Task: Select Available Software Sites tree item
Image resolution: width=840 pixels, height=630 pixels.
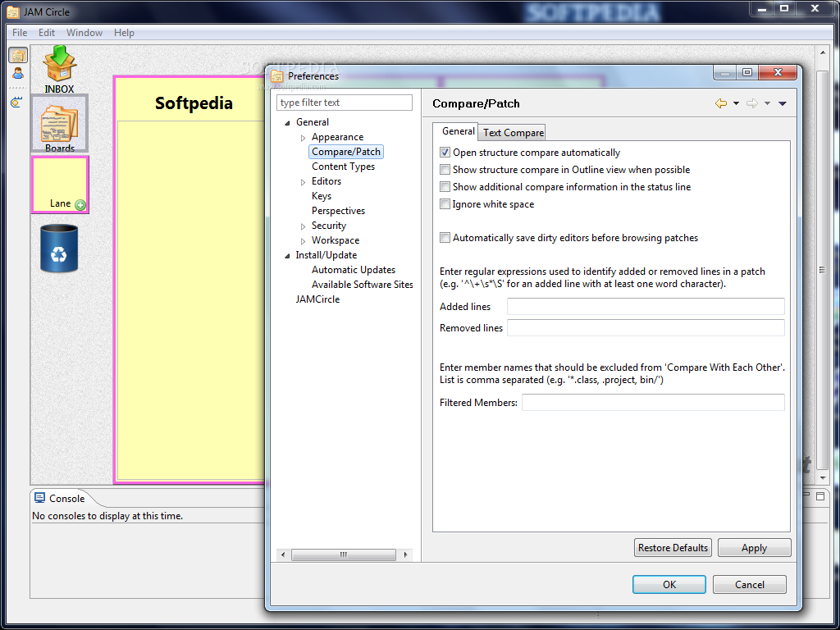Action: [362, 285]
